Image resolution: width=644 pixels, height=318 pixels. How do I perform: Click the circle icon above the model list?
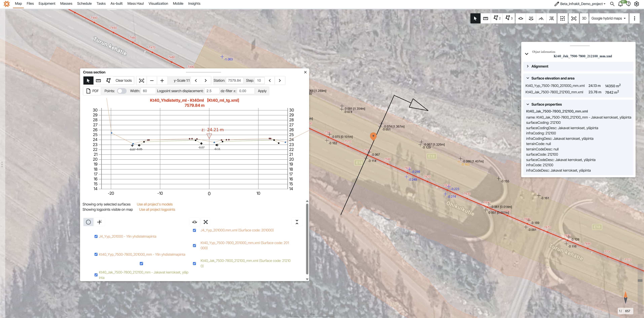(x=88, y=222)
